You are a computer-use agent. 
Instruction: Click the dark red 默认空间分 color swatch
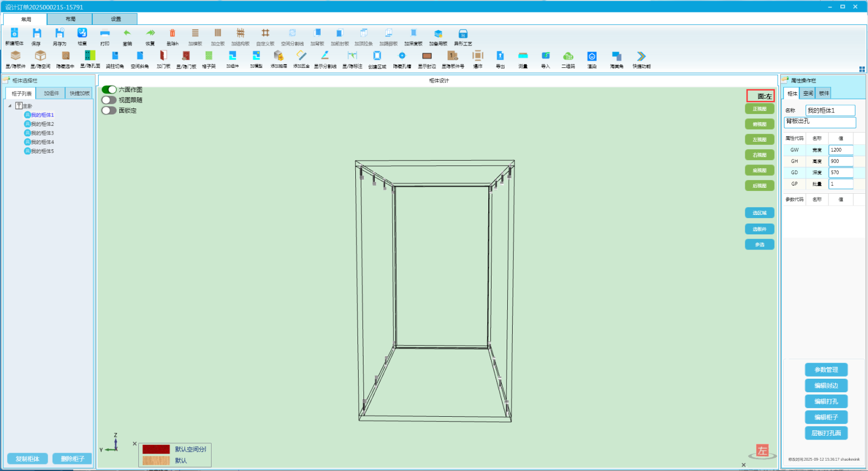[156, 449]
